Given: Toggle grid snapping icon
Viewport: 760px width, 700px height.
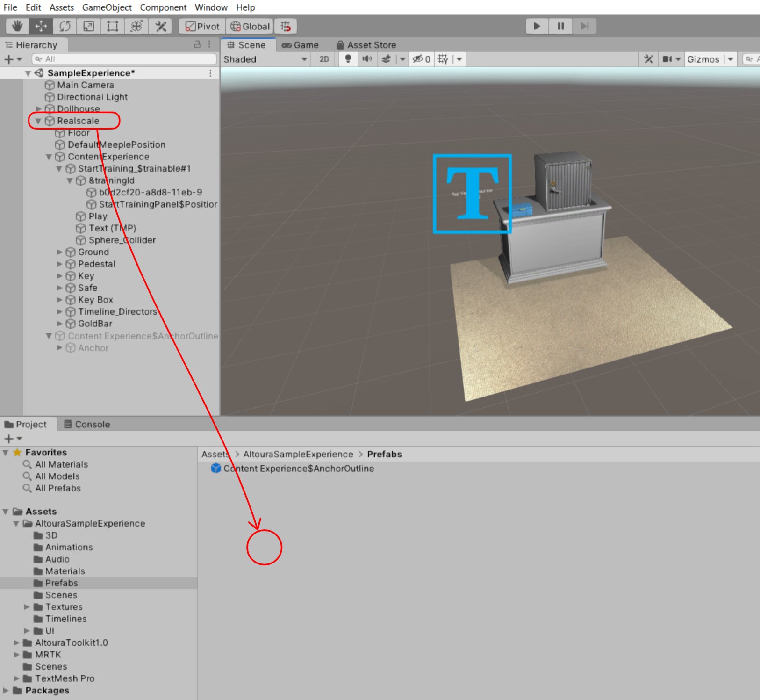Looking at the screenshot, I should pyautogui.click(x=286, y=26).
